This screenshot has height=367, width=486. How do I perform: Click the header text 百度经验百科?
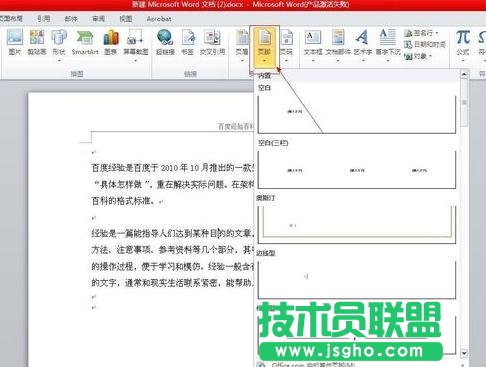tap(236, 126)
